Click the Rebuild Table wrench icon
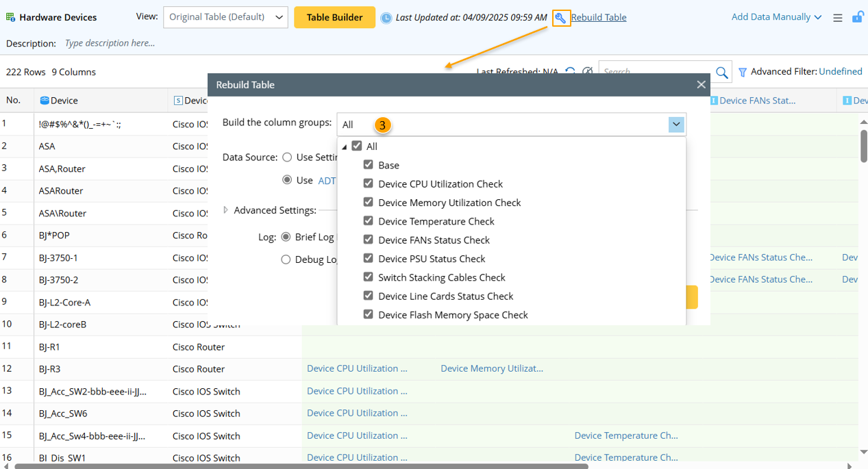Viewport: 868px width, 469px height. tap(561, 18)
